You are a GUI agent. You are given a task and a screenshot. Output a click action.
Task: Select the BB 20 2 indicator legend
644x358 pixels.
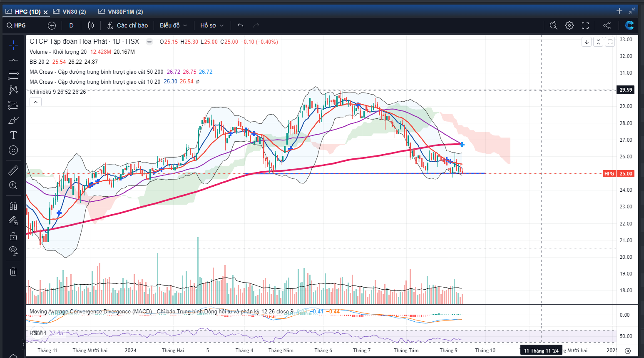tap(39, 62)
